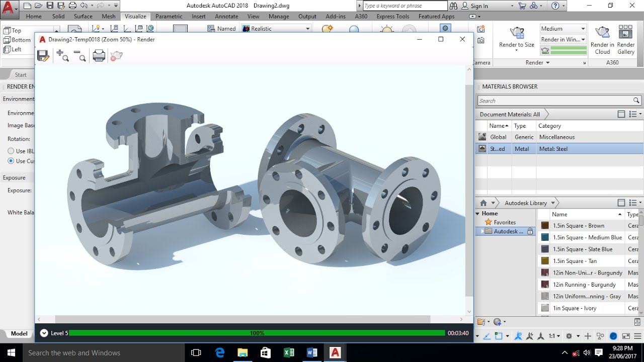Viewport: 644px width, 362px height.
Task: Save the rendered image to file
Action: pos(43,56)
